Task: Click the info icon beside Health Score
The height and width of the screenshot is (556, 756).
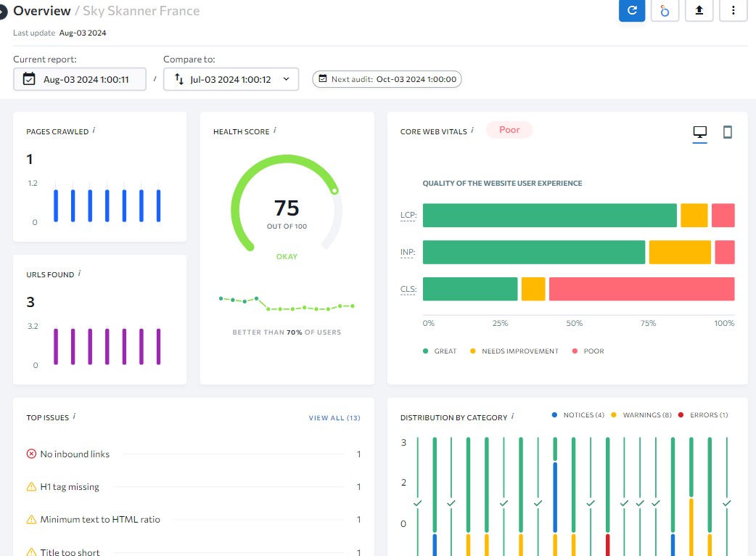Action: tap(275, 130)
